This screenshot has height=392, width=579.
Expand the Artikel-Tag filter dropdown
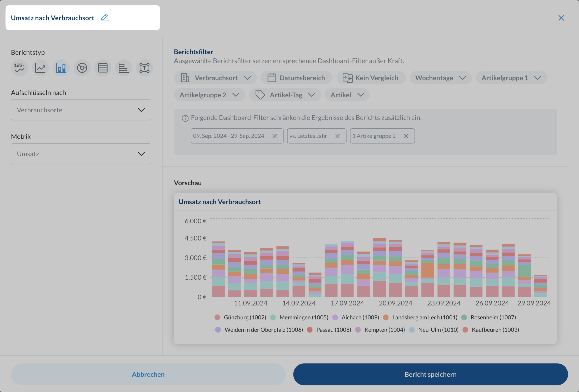pos(285,95)
